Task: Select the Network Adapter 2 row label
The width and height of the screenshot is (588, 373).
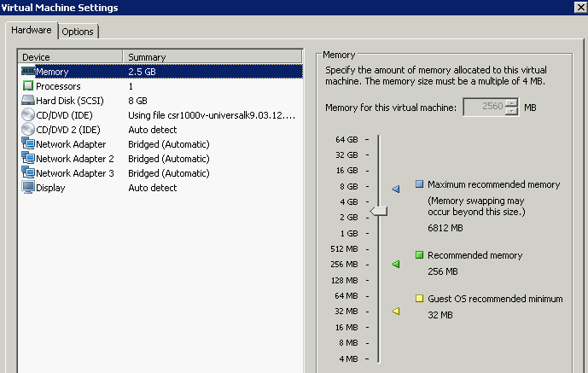Action: click(75, 159)
